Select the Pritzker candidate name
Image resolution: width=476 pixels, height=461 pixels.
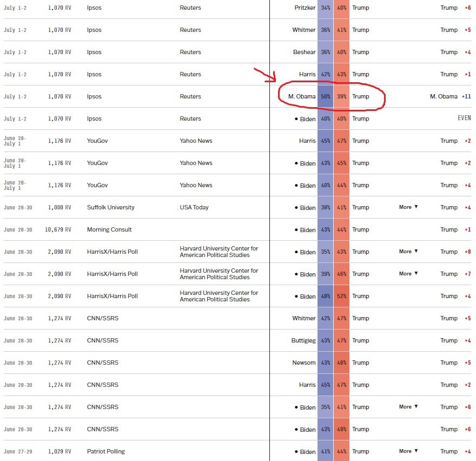tap(305, 8)
